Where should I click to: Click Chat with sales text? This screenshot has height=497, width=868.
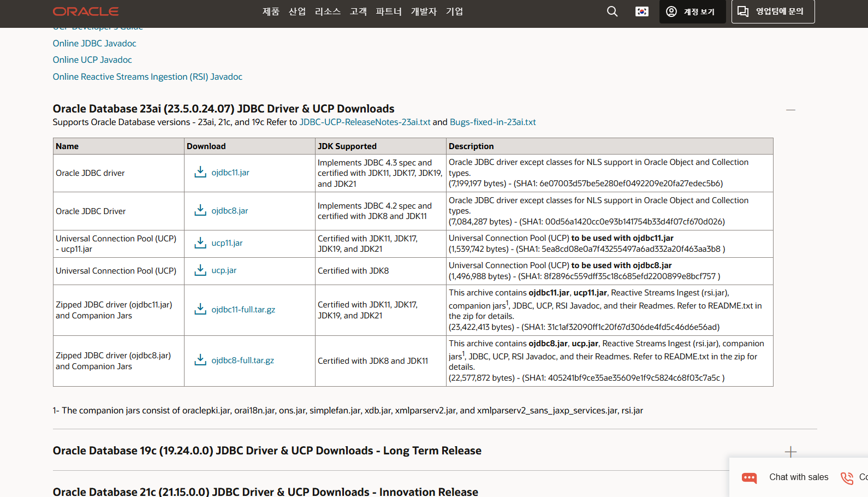coord(799,477)
